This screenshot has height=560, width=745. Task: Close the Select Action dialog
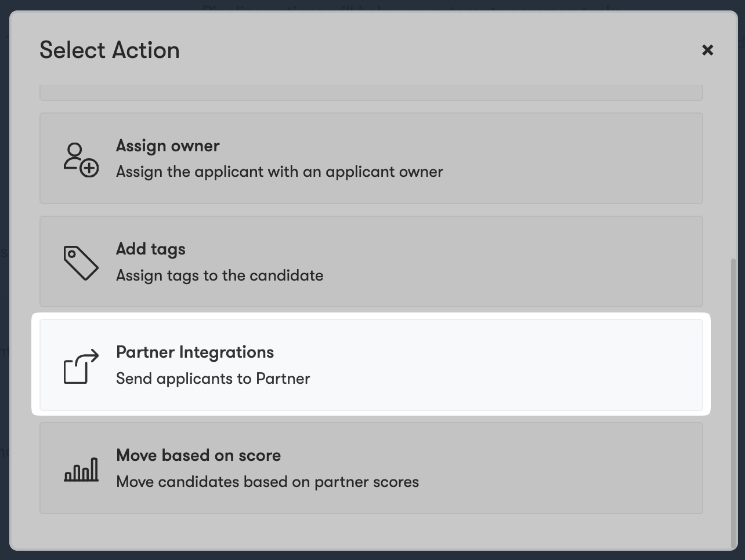tap(707, 50)
